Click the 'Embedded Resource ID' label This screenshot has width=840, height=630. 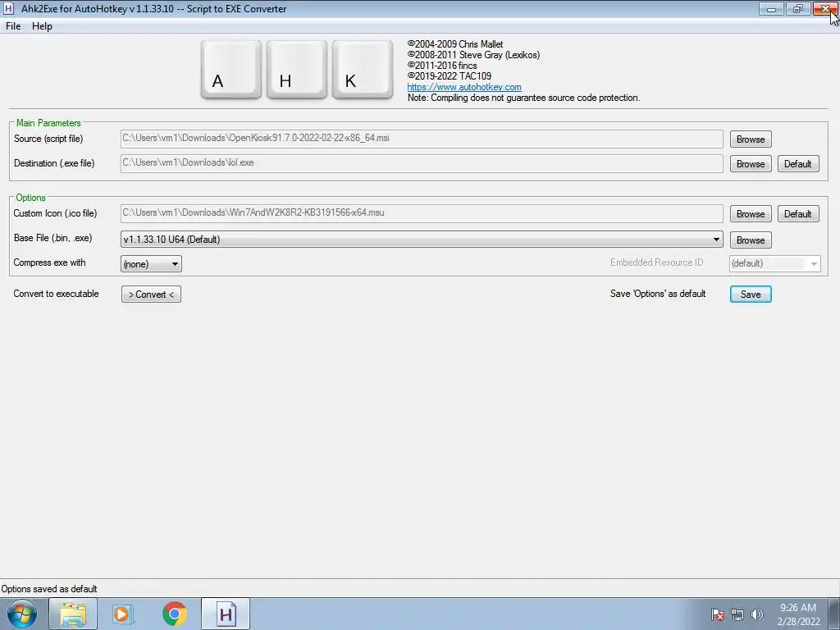click(x=657, y=262)
